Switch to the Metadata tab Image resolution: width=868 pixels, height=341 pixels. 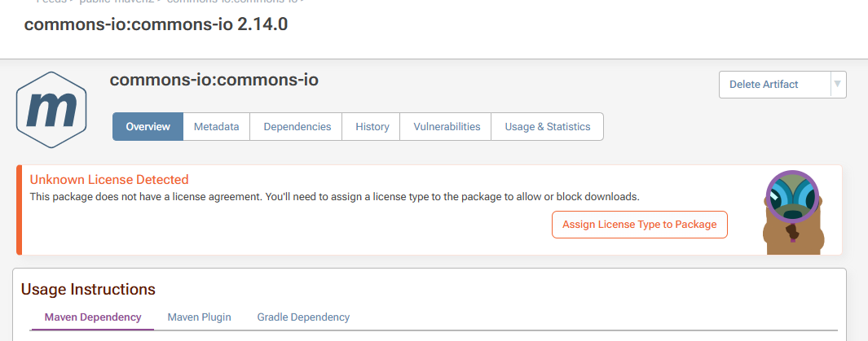pyautogui.click(x=216, y=127)
